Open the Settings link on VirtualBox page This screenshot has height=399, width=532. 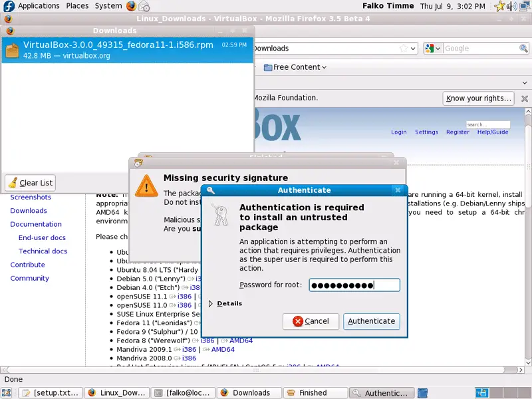pos(426,132)
